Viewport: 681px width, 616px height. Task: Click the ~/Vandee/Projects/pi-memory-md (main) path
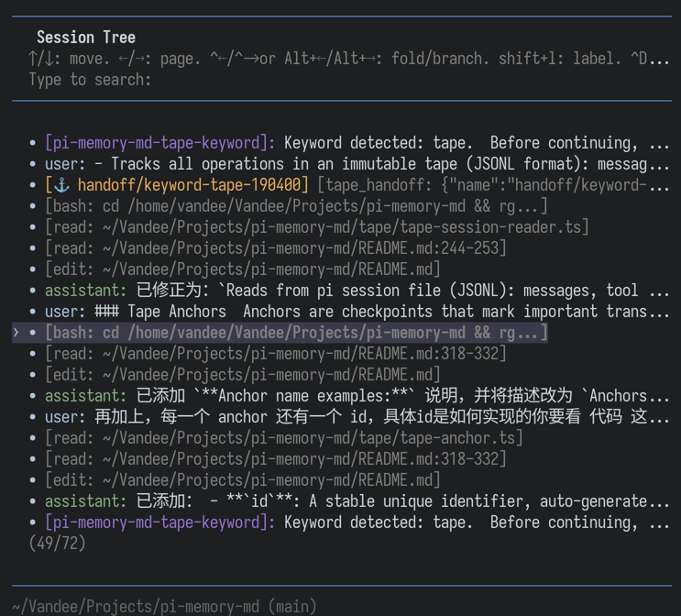coord(164,606)
